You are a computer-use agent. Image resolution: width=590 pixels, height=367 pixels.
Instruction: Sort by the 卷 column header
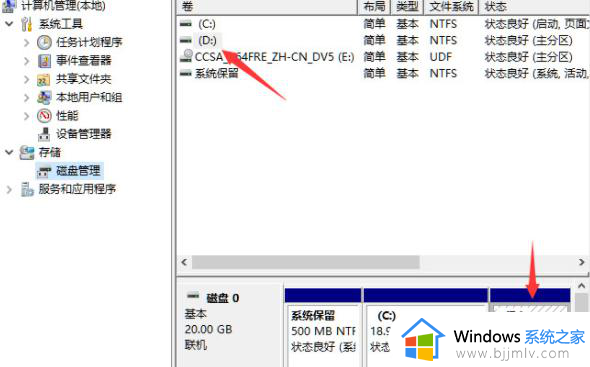pos(267,6)
